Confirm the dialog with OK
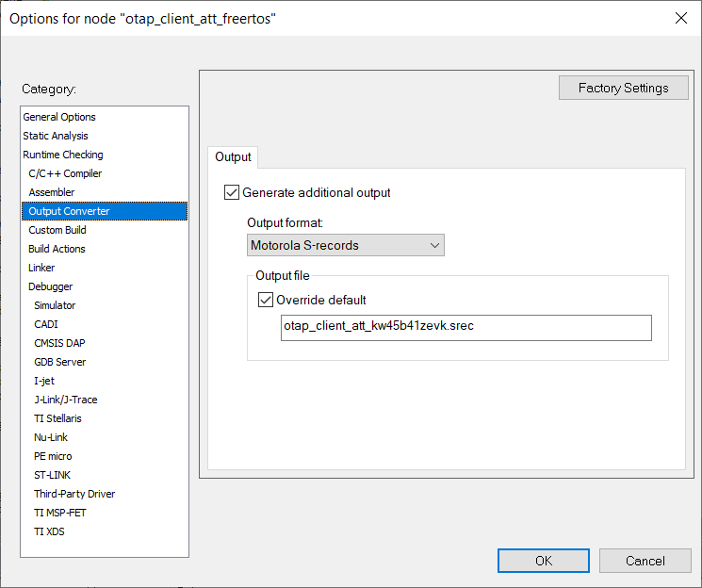 (x=543, y=561)
